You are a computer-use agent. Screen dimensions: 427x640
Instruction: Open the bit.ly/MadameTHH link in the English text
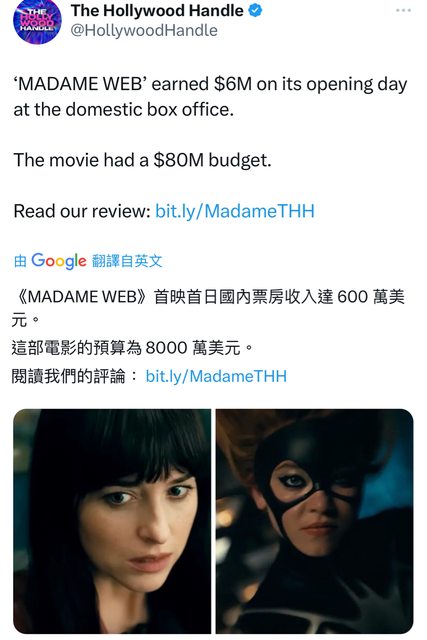point(235,211)
